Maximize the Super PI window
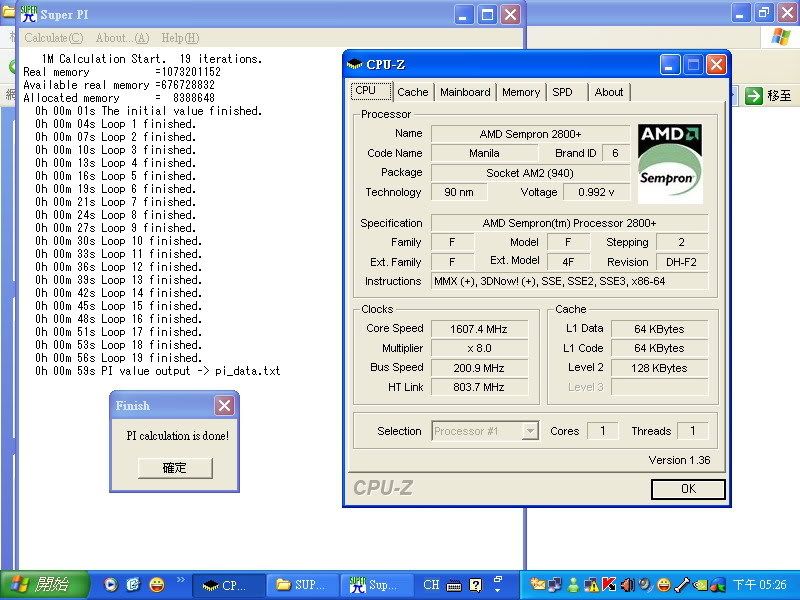800x600 pixels. coord(487,14)
